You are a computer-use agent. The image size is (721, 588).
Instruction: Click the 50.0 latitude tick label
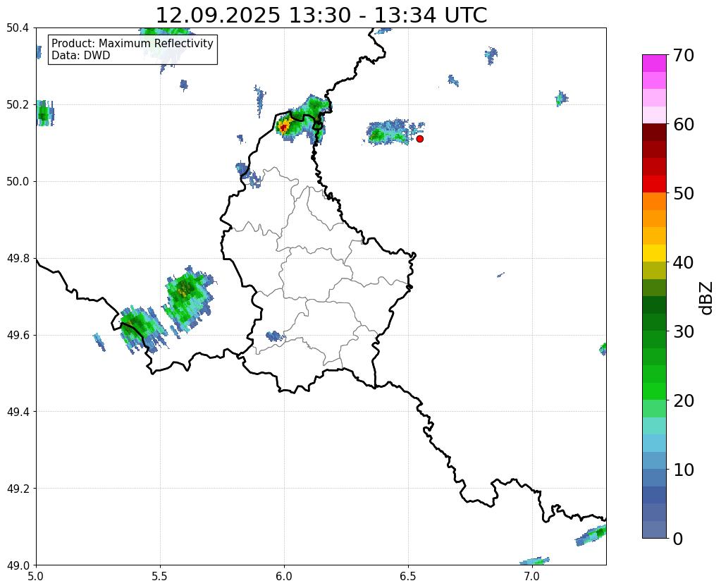point(18,182)
